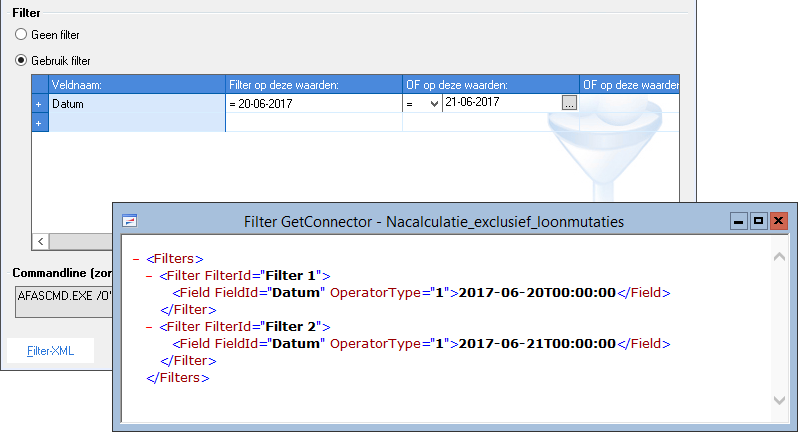Select the Geen filter radio button
Viewport: 798px width, 432px height.
pos(21,35)
